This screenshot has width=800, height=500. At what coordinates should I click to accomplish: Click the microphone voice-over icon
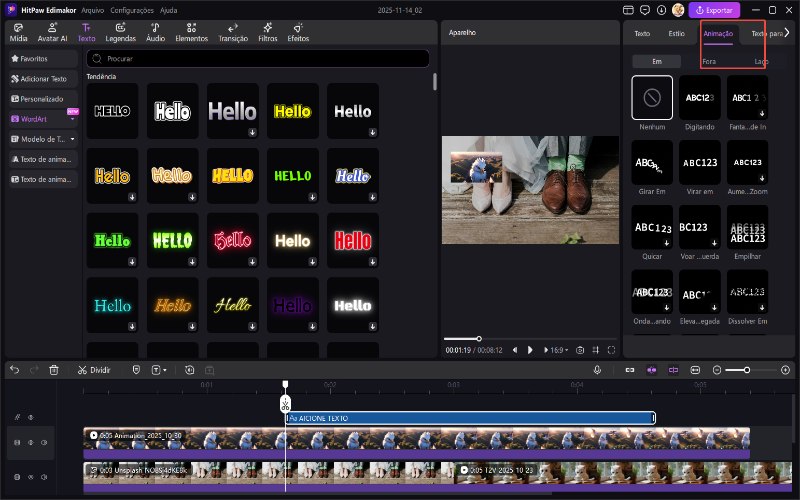coord(597,370)
